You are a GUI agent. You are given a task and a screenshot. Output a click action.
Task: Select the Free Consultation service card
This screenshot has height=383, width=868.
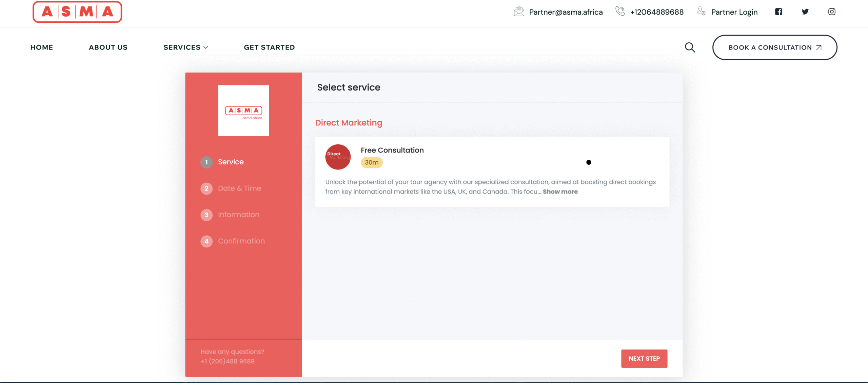[492, 163]
